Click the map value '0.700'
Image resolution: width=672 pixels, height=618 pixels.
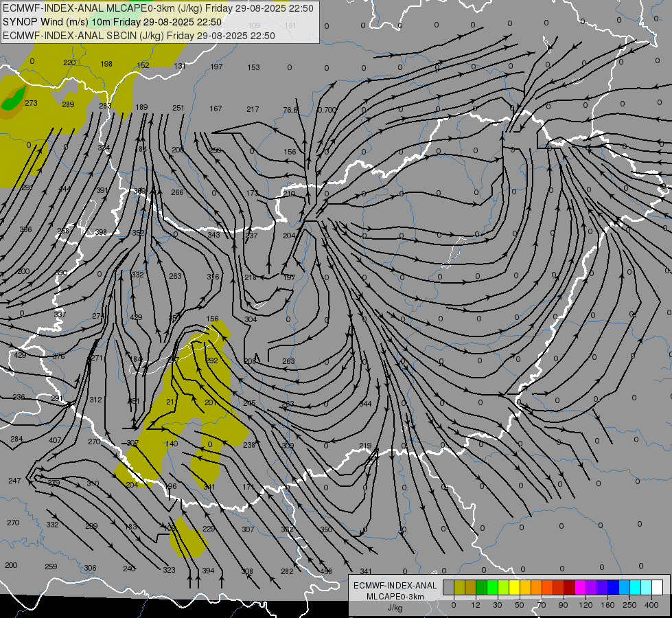point(327,110)
